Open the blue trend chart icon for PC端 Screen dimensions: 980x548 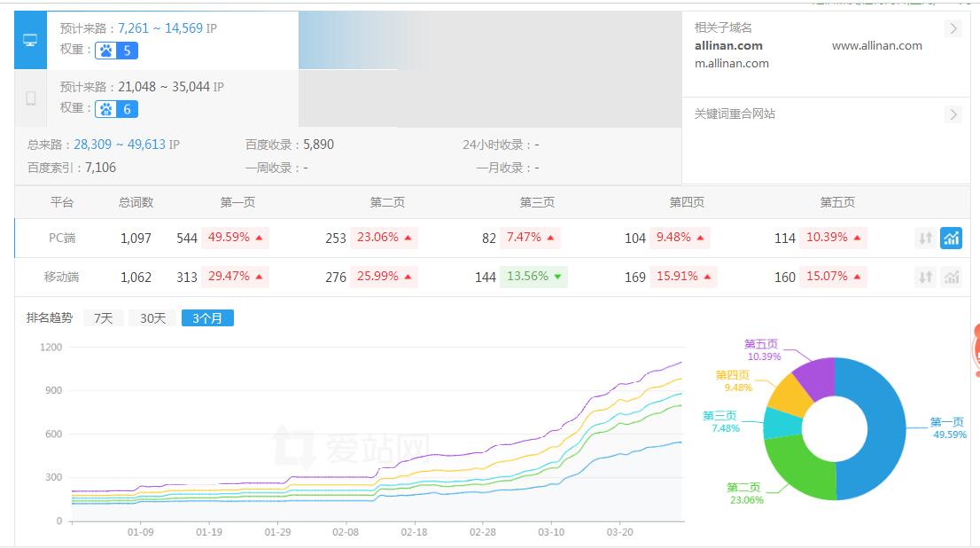tap(950, 238)
